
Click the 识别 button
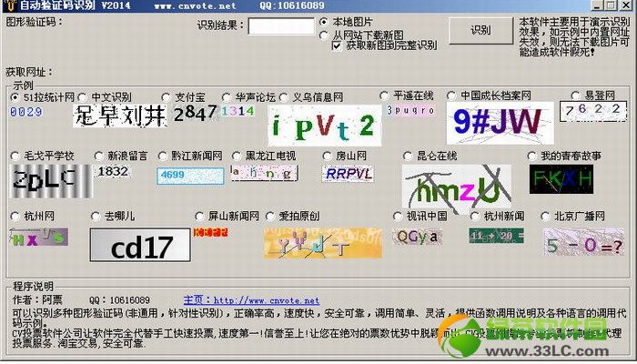tap(480, 30)
